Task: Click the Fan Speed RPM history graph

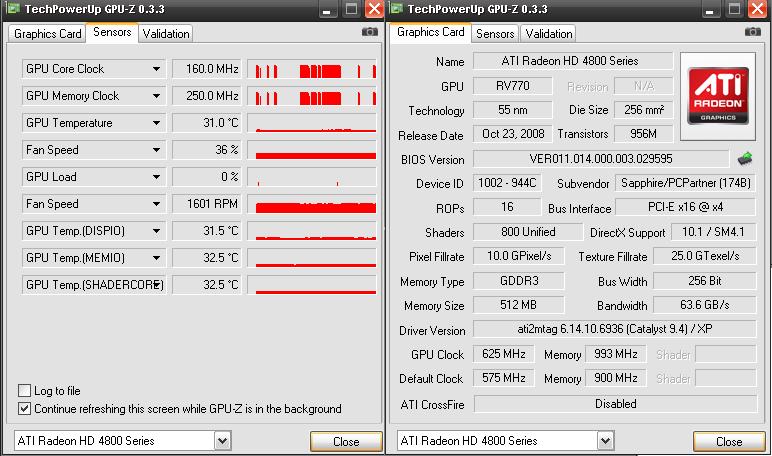Action: pyautogui.click(x=312, y=204)
